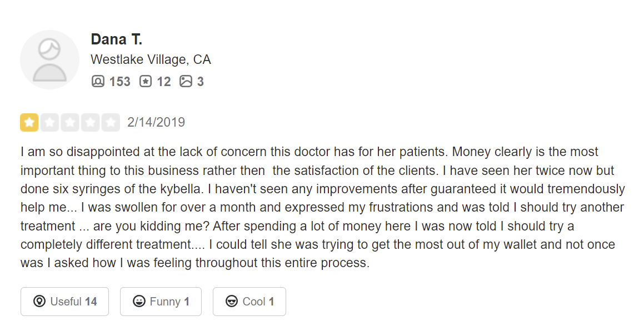The image size is (644, 321).
Task: Click the filled yellow first rating star
Action: point(29,122)
